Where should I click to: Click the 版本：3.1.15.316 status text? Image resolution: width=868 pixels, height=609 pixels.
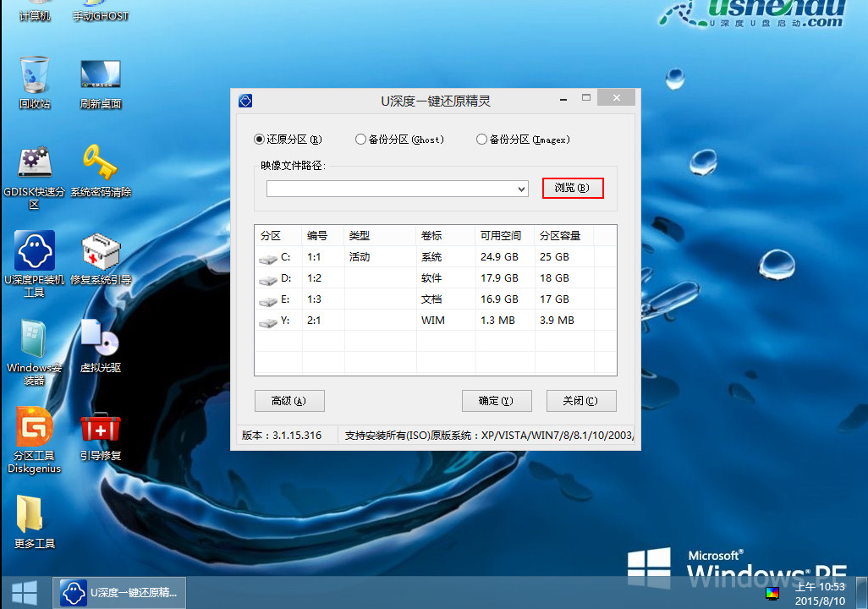coord(282,436)
